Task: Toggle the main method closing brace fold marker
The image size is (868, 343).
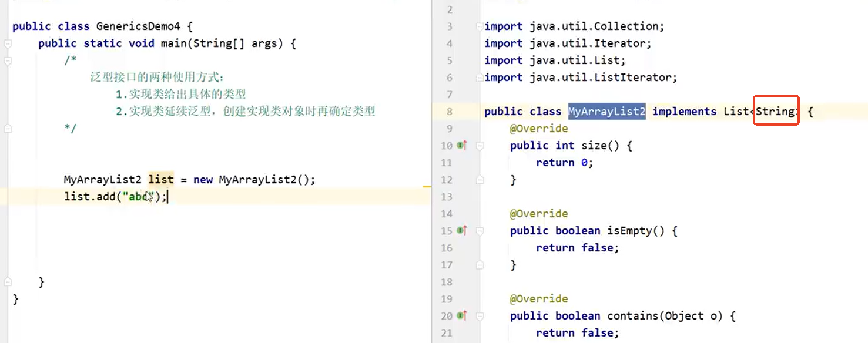Action: [7, 282]
